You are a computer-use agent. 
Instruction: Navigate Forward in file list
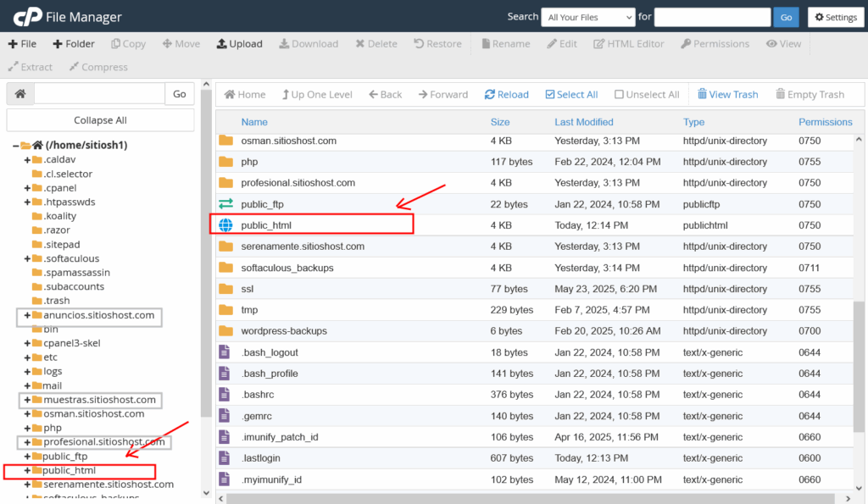[442, 95]
